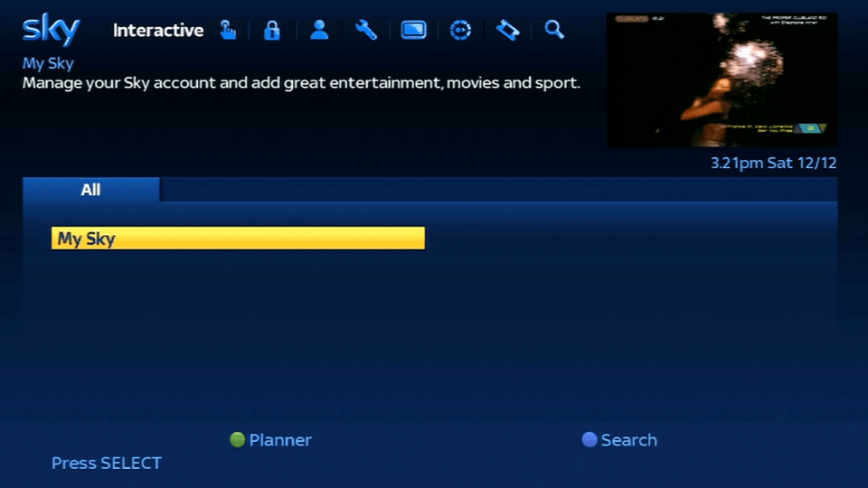Viewport: 868px width, 488px height.
Task: Open the circular on-demand icon
Action: [460, 31]
